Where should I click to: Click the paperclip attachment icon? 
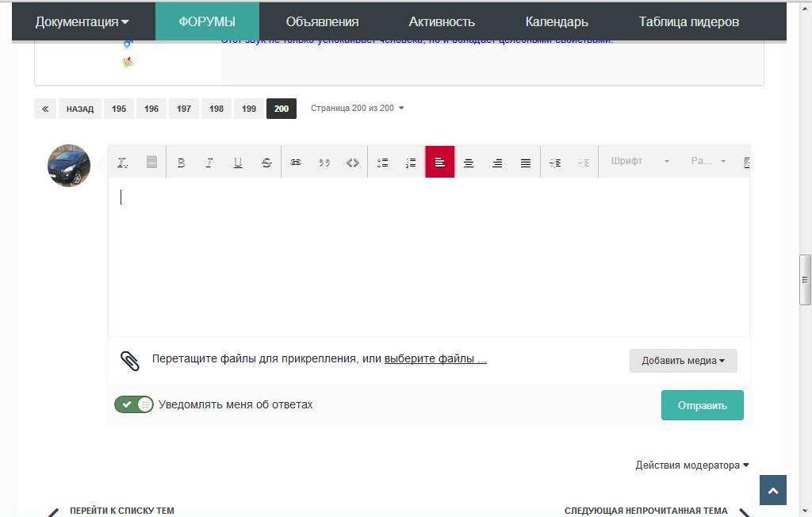tap(130, 361)
